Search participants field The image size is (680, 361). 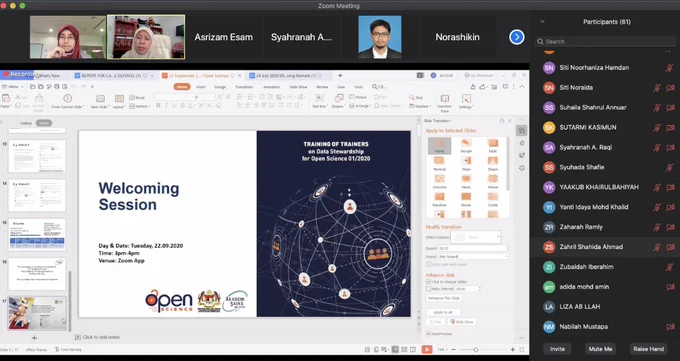[605, 42]
